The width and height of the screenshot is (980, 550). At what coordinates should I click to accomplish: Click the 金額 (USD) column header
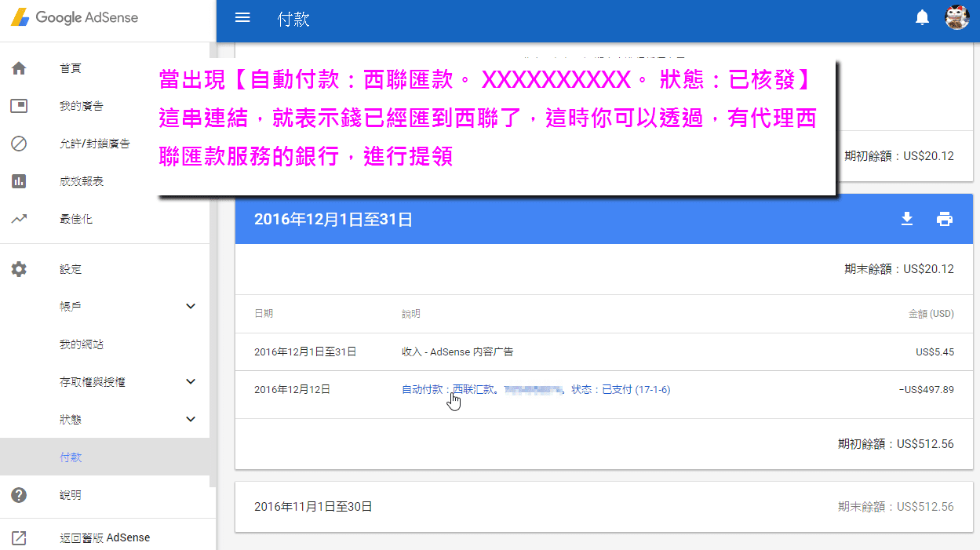click(x=931, y=314)
